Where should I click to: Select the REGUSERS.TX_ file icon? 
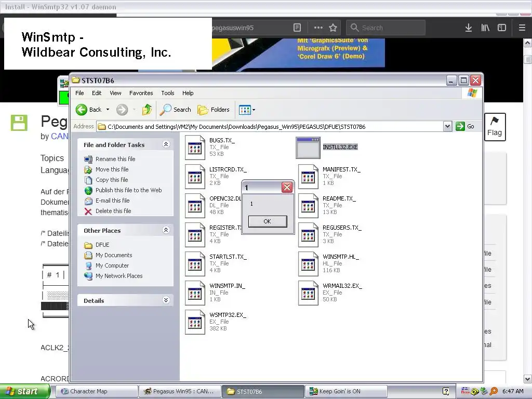308,235
